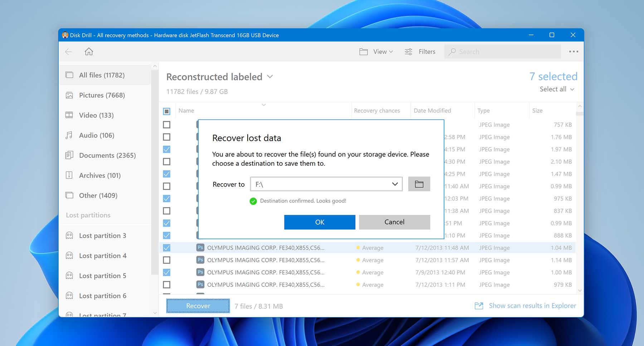
Task: Check the box for the 979 KB file
Action: tap(167, 285)
